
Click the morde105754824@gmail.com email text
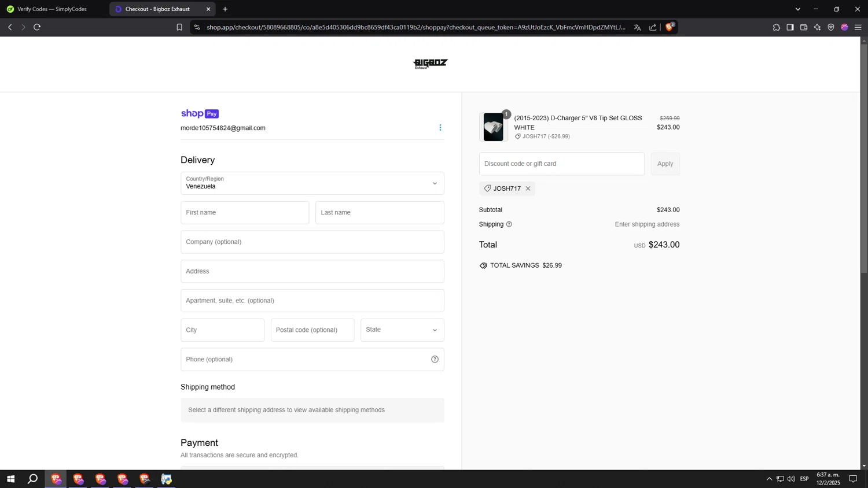tap(223, 128)
